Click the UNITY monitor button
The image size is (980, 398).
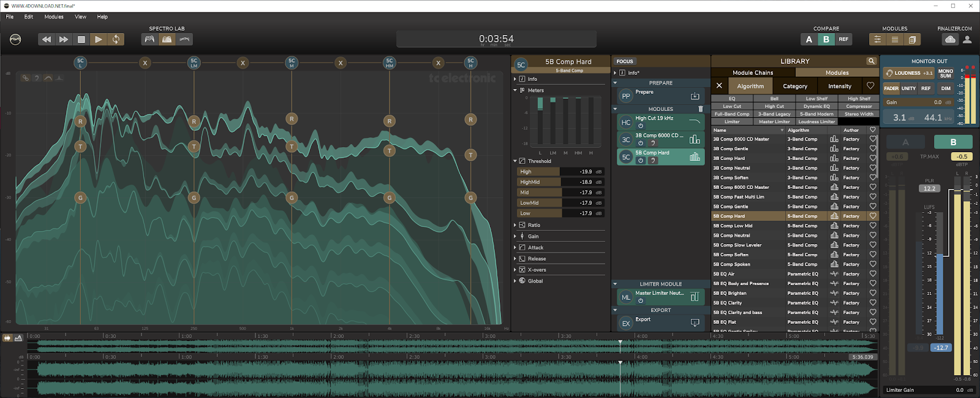[x=908, y=88]
